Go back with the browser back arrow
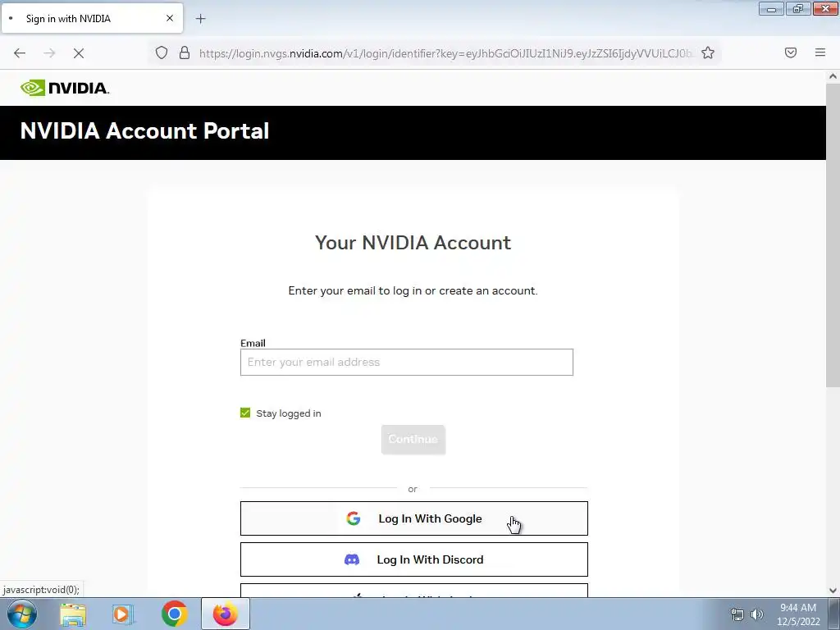Viewport: 840px width, 630px height. 20,53
